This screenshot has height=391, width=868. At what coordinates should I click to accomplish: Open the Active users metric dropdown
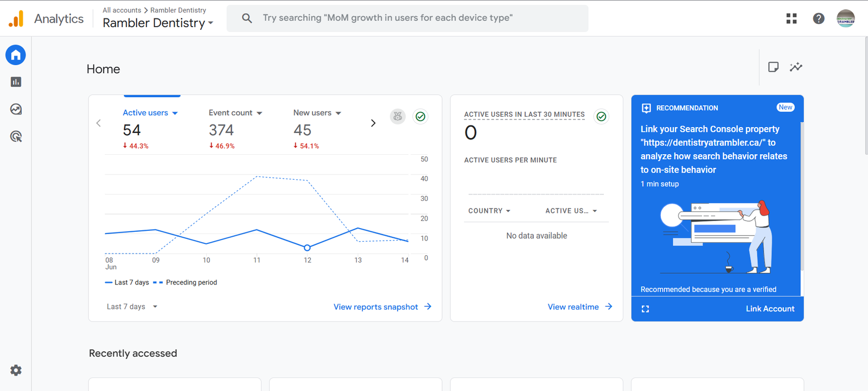point(150,113)
